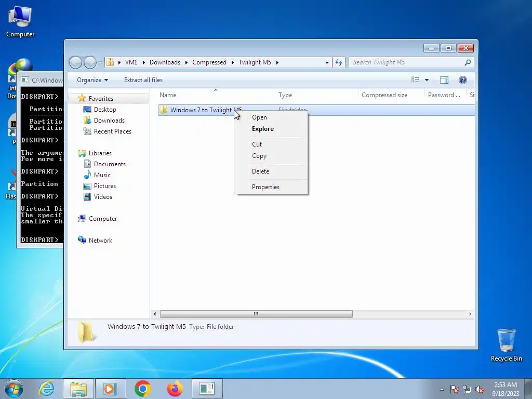Open Windows Media Player from taskbar
Screen dimensions: 532x399
110,389
